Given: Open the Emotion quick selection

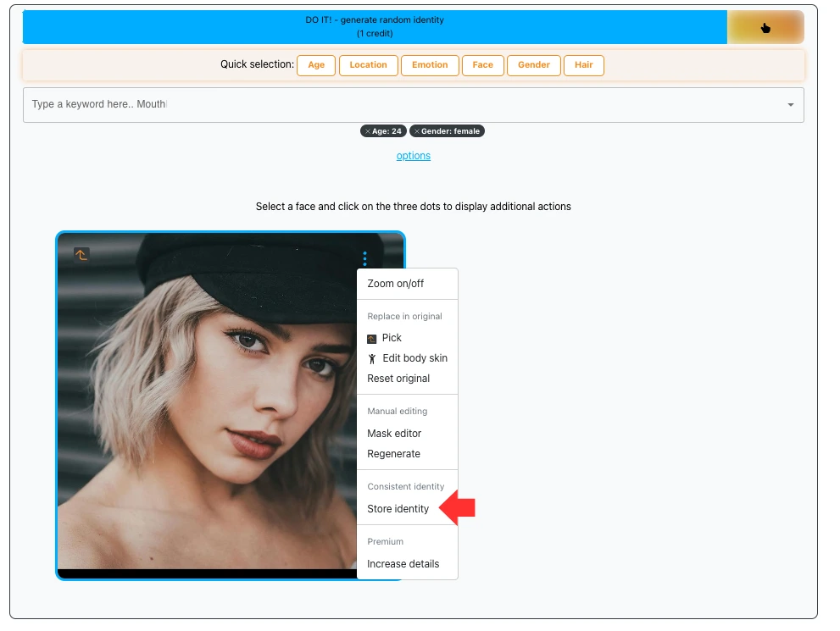Looking at the screenshot, I should (430, 65).
